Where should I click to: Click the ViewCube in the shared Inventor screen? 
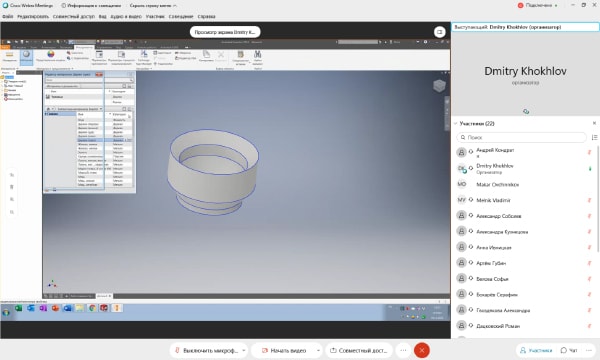point(439,85)
